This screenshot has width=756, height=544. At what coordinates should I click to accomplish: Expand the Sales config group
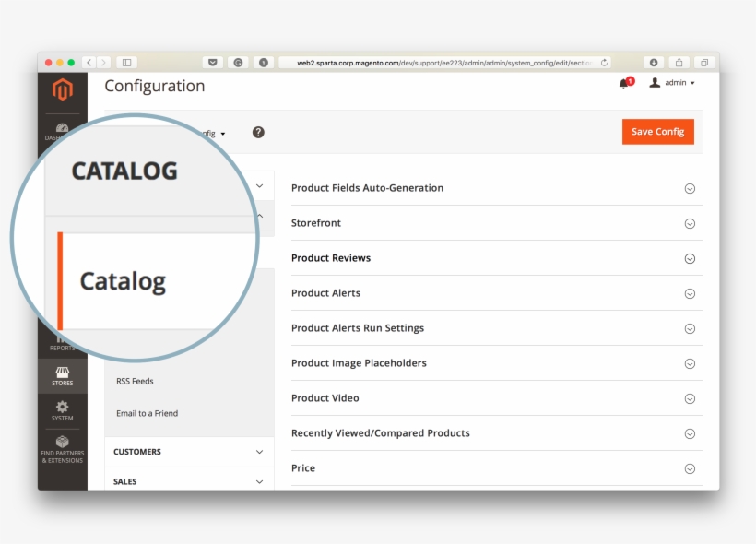189,480
